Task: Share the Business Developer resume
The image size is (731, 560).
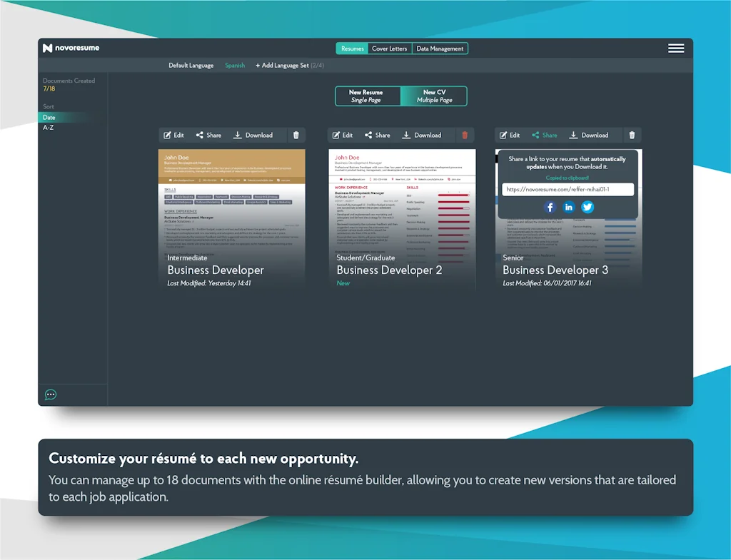Action: pyautogui.click(x=209, y=135)
